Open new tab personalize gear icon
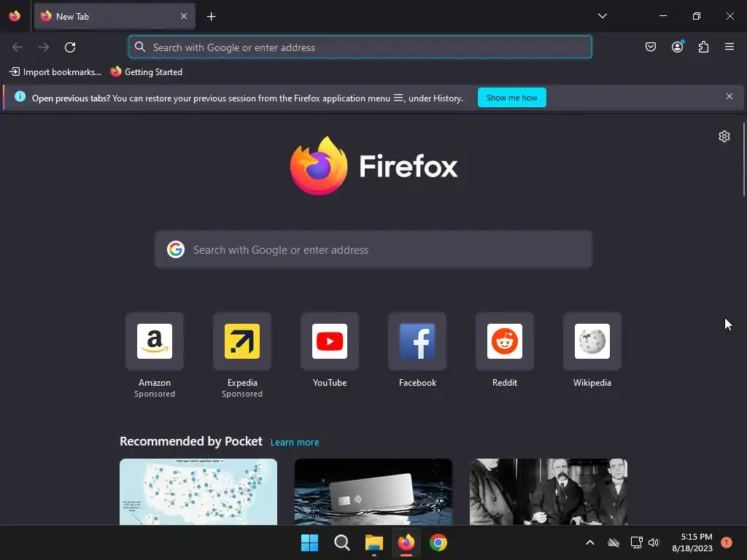The width and height of the screenshot is (747, 560). [x=724, y=136]
